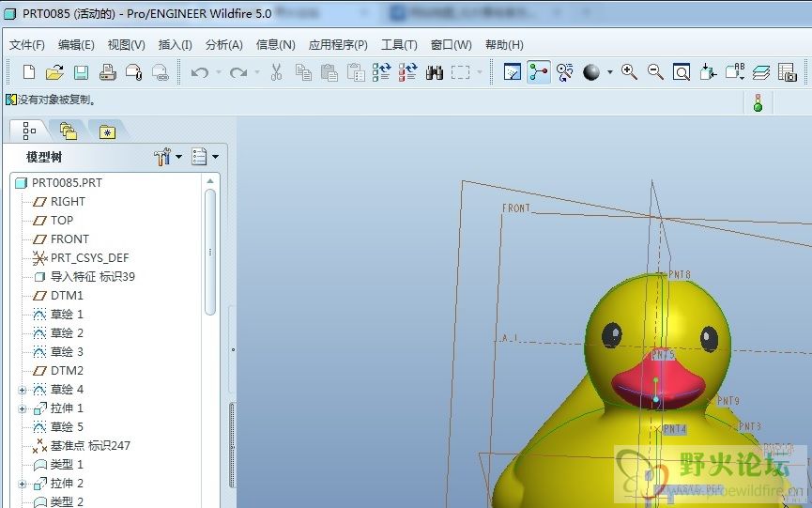Screen dimensions: 812x508
Task: Click the reorient view icon
Action: click(x=708, y=72)
